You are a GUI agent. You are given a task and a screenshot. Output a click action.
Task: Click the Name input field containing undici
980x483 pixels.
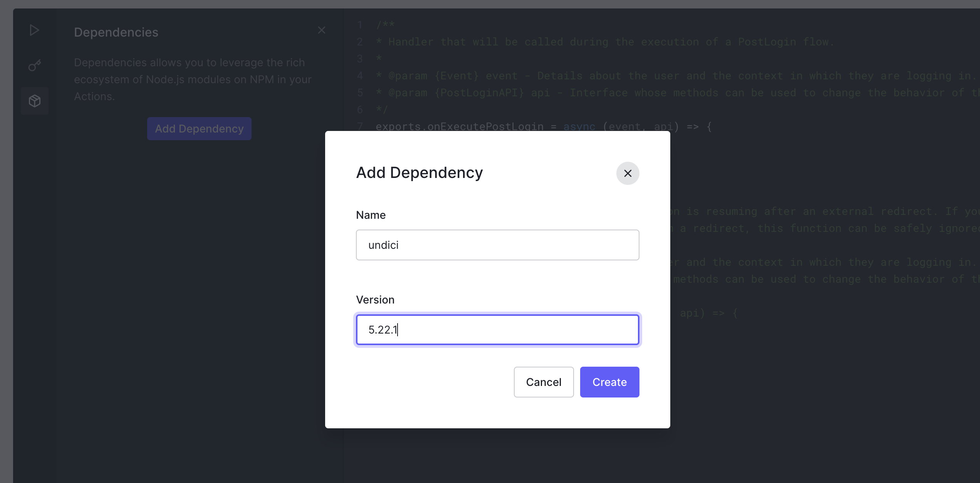point(497,245)
